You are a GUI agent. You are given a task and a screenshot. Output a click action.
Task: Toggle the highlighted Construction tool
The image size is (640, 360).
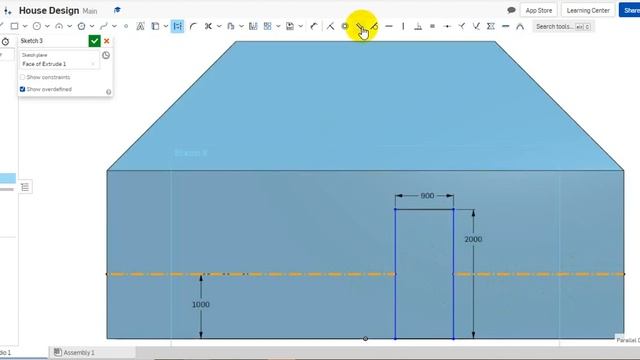178,26
